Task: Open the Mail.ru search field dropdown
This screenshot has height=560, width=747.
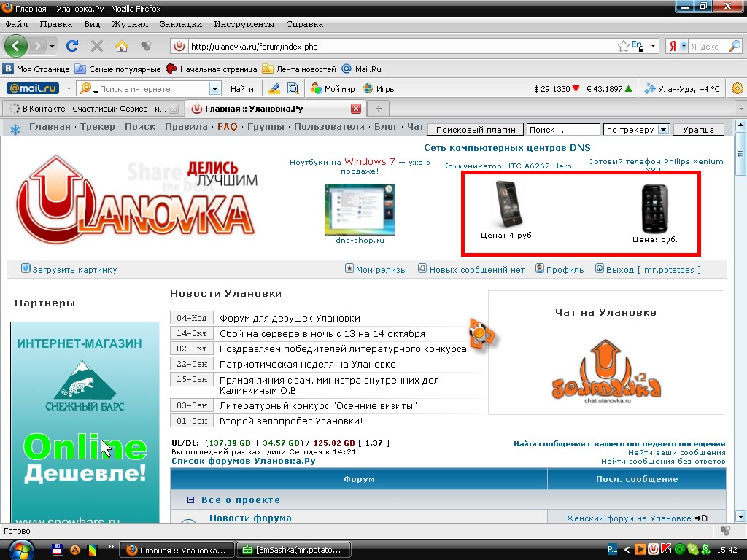Action: point(215,88)
